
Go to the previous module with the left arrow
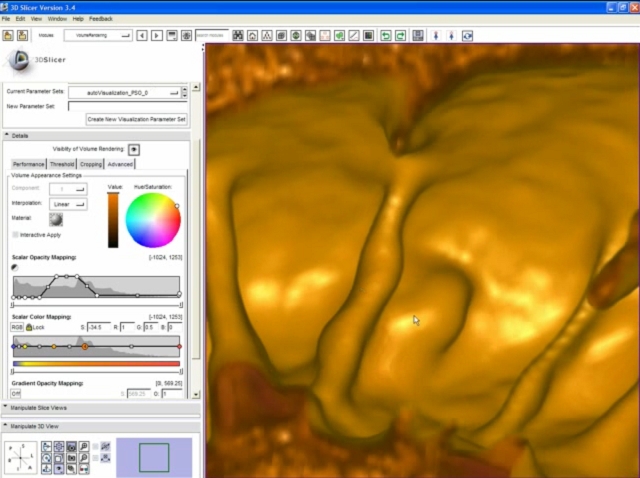pos(142,36)
